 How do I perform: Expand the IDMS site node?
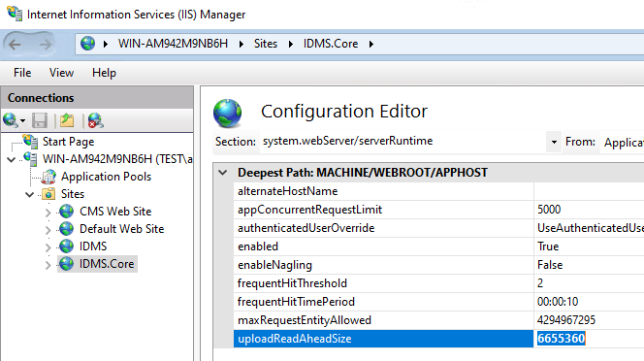pyautogui.click(x=48, y=247)
